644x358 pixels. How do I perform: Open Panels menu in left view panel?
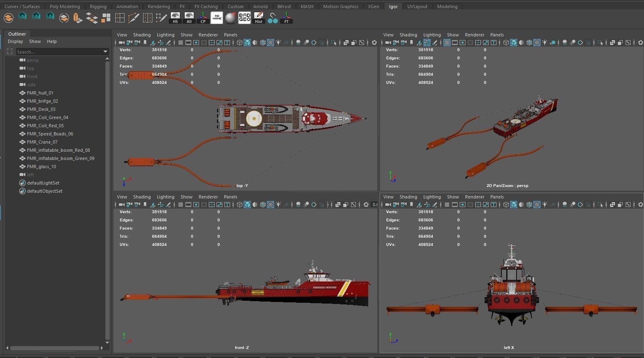[497, 197]
